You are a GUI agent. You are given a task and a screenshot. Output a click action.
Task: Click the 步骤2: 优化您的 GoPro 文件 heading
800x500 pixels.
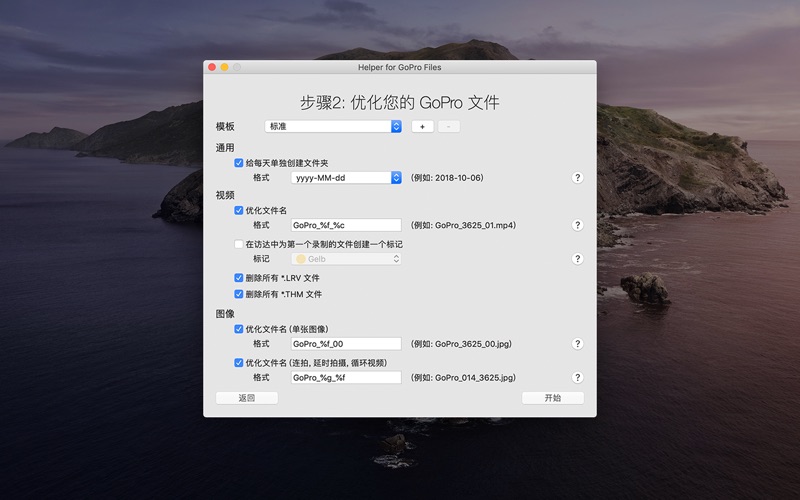tap(399, 103)
